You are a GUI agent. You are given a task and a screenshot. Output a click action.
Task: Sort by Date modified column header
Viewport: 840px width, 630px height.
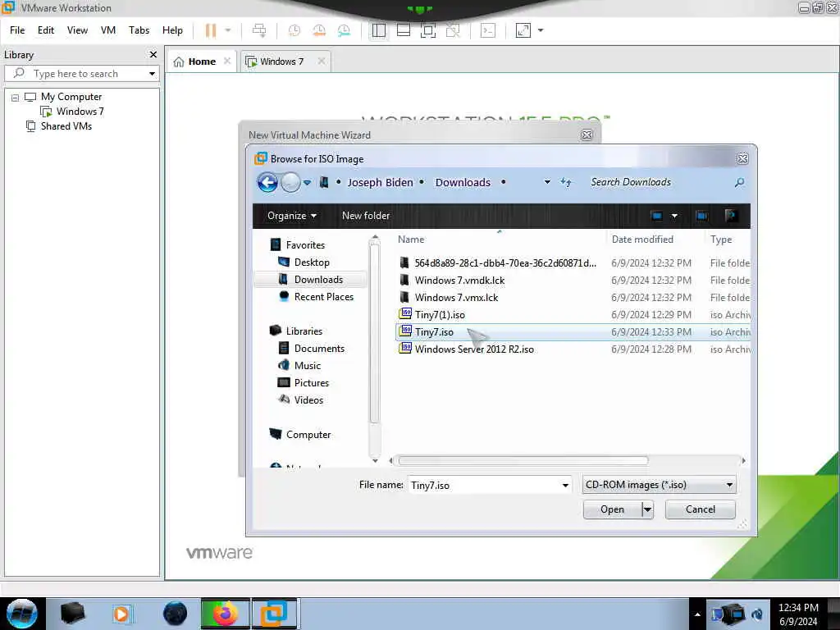pos(642,240)
